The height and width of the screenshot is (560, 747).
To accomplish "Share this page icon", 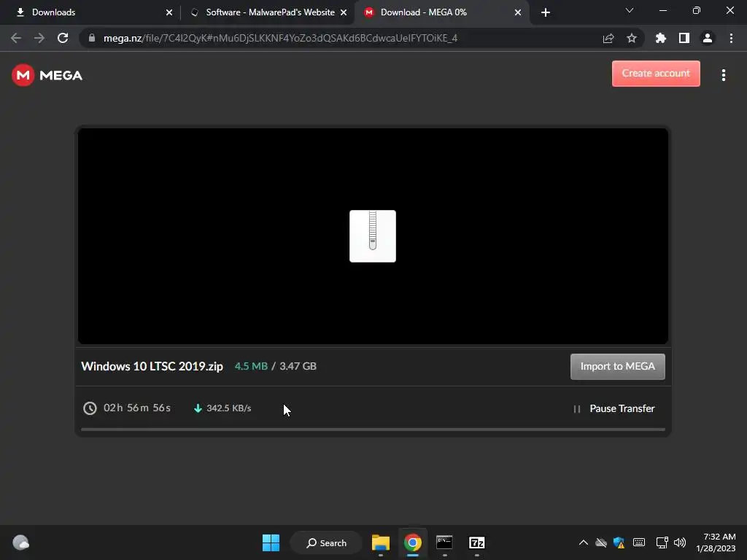I will 608,38.
